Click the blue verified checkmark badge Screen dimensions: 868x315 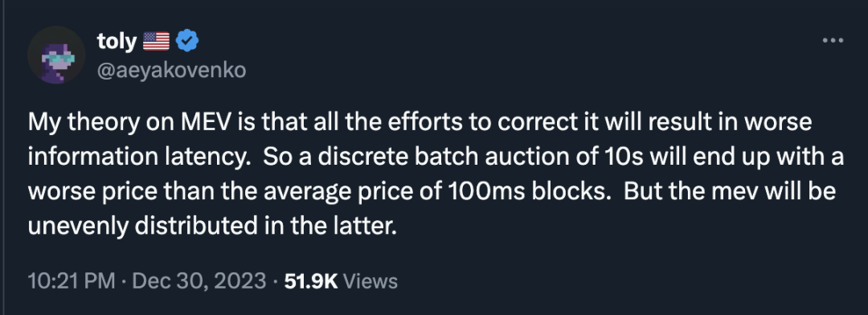[187, 41]
